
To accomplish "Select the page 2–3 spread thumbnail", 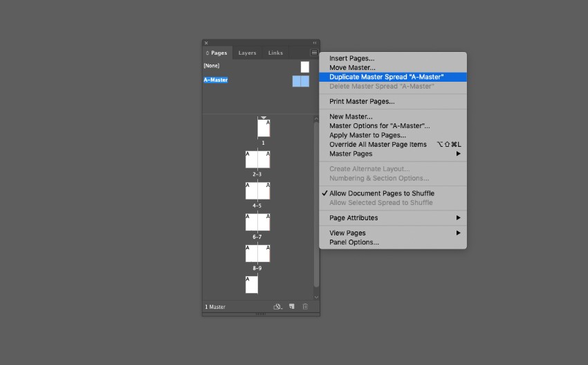I will tap(257, 159).
